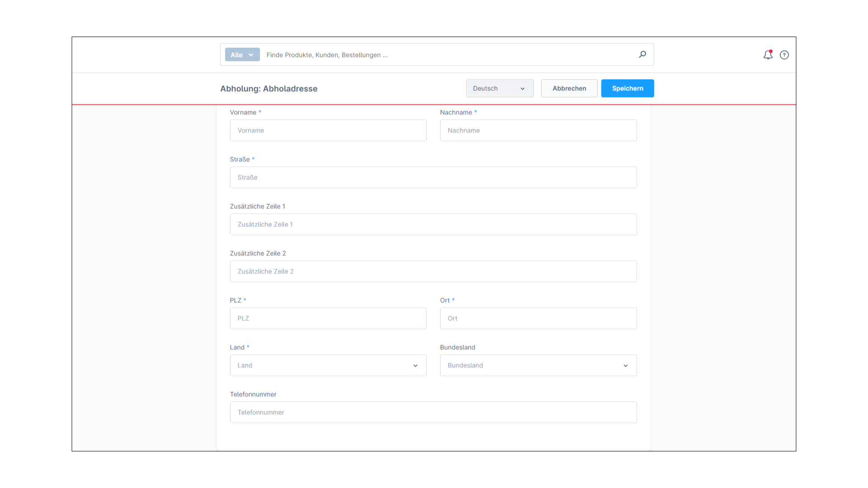
Task: Open the notifications bell
Action: point(768,55)
